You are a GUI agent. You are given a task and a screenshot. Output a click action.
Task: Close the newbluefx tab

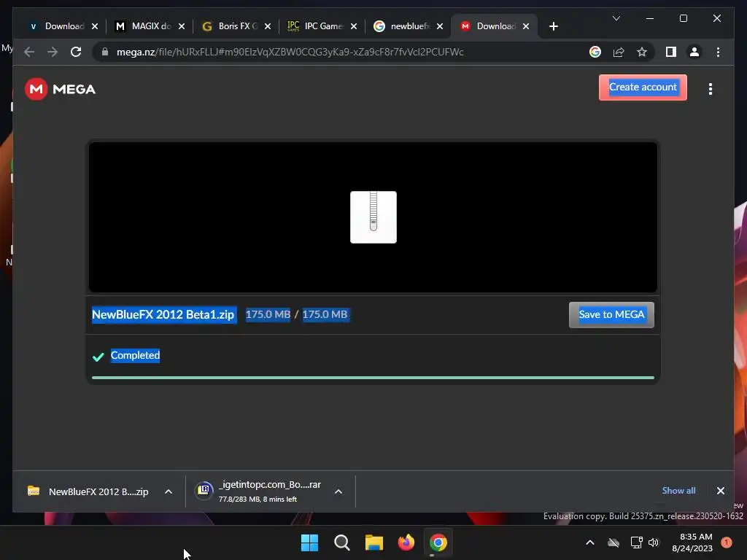coord(440,26)
